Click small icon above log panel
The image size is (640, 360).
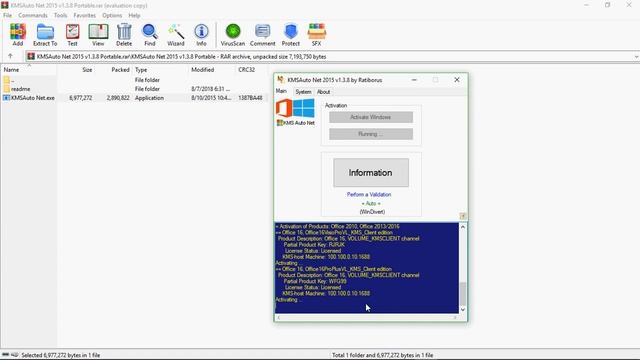[x=463, y=216]
